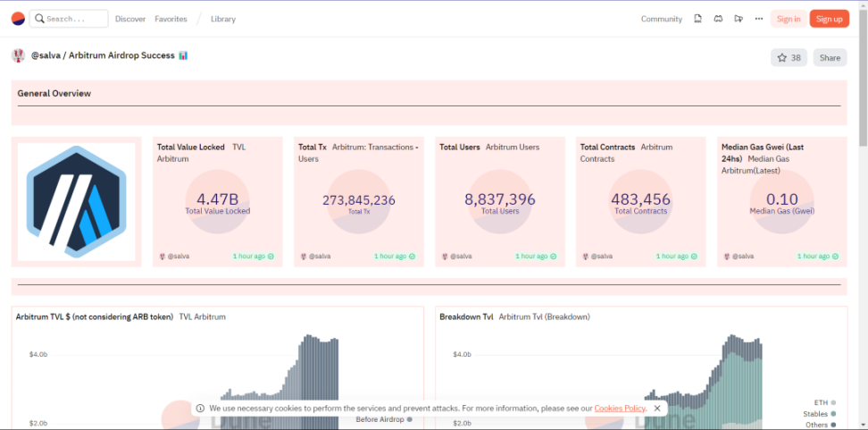The width and height of the screenshot is (868, 430).
Task: Open the Library page
Action: coord(223,19)
